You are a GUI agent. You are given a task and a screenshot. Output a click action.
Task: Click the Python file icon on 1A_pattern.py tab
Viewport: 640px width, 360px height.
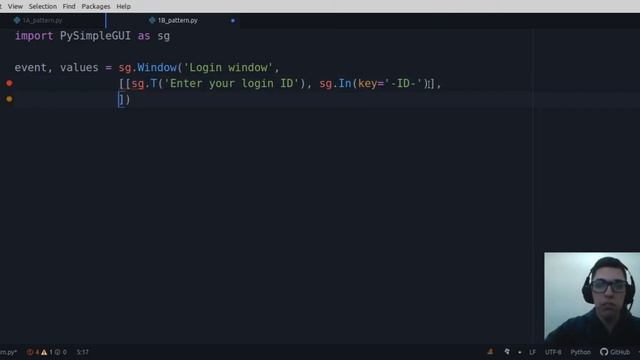(17, 20)
